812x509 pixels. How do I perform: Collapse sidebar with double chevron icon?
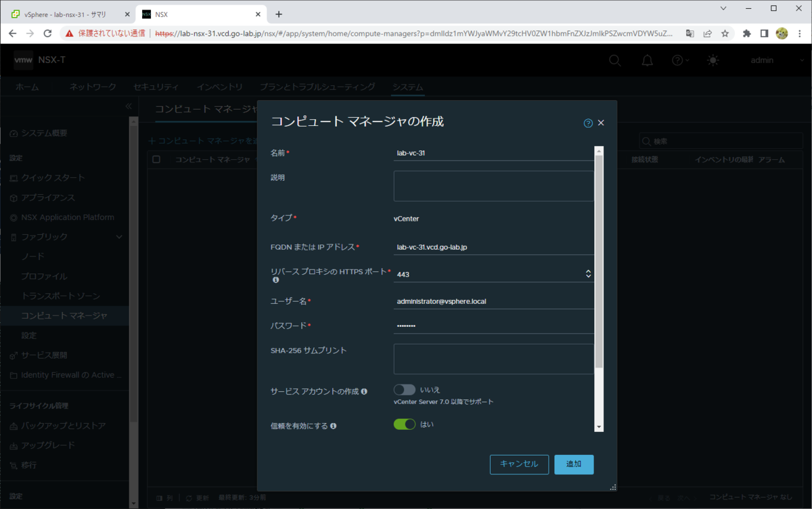click(x=129, y=106)
